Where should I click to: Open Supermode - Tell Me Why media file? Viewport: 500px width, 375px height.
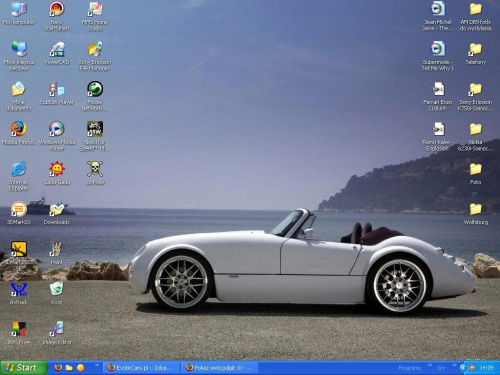coord(437,49)
